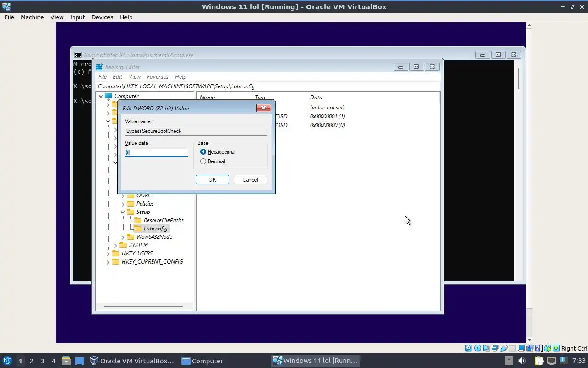588x368 pixels.
Task: Click the Computer monitor icon in tree
Action: (x=108, y=96)
